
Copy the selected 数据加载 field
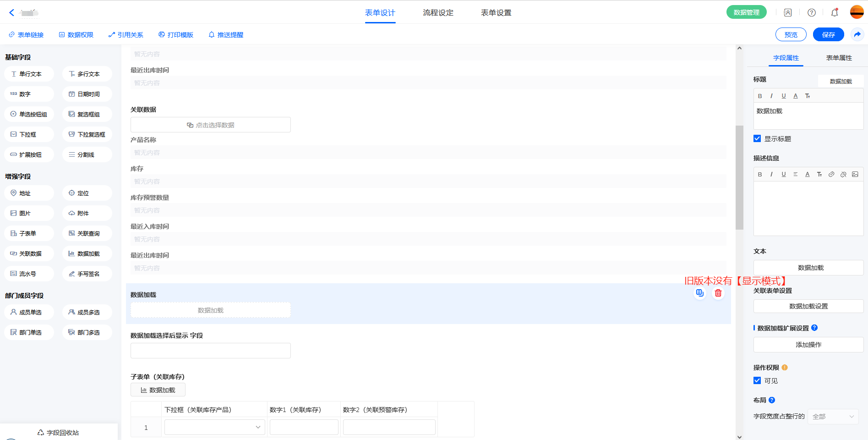(699, 293)
